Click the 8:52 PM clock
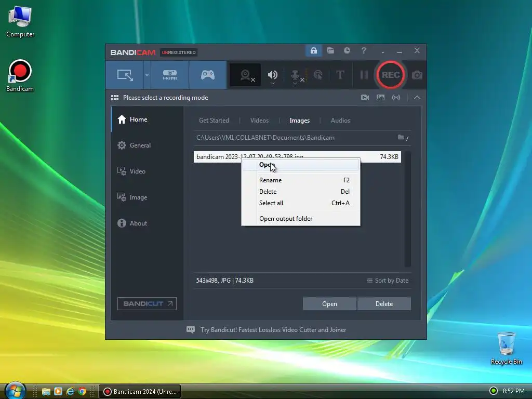The height and width of the screenshot is (399, 532). pyautogui.click(x=513, y=391)
